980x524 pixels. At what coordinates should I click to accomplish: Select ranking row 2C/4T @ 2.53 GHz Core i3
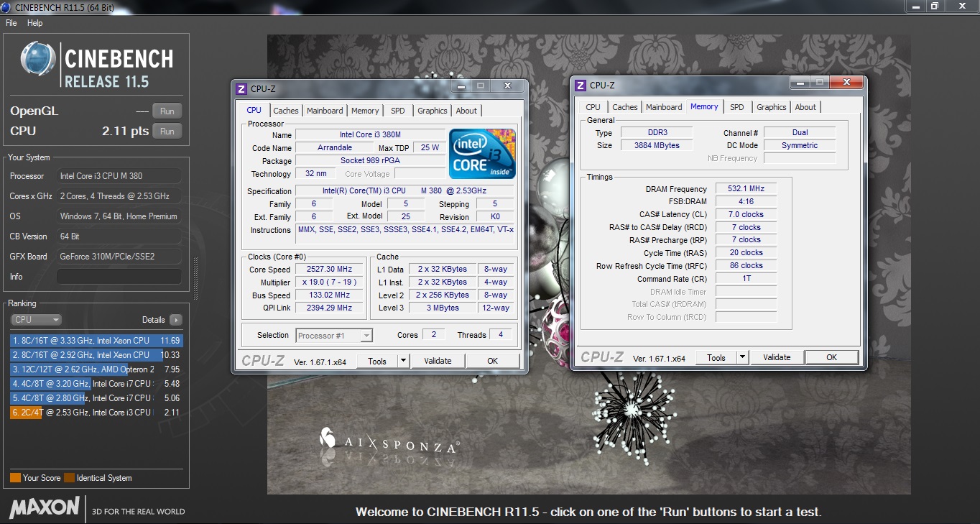96,413
